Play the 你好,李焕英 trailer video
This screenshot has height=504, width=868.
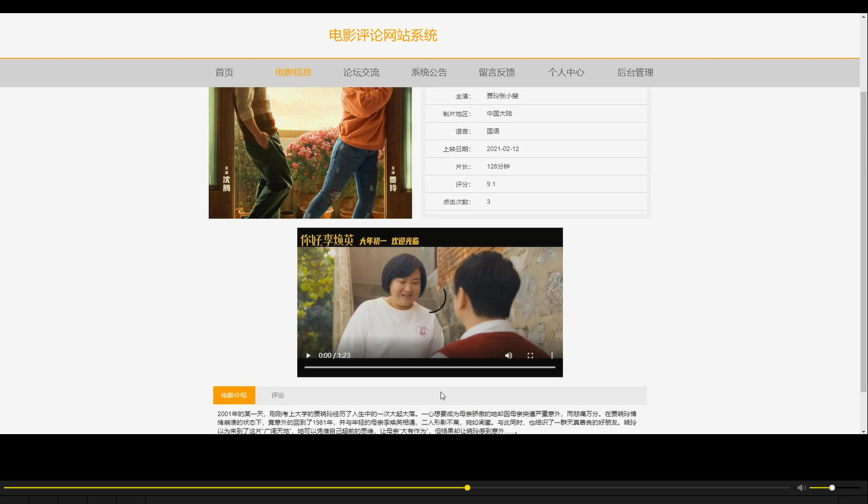307,355
